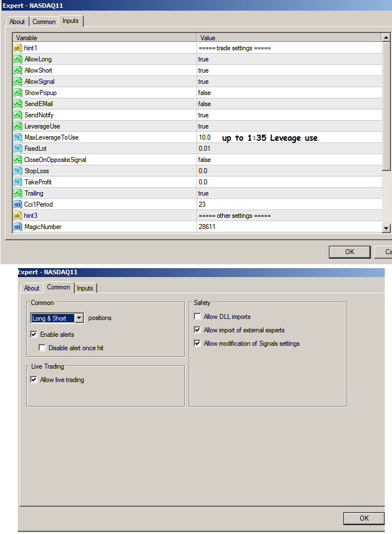Switch to Inputs tab in lower dialog
This screenshot has height=534, width=392.
(x=85, y=288)
